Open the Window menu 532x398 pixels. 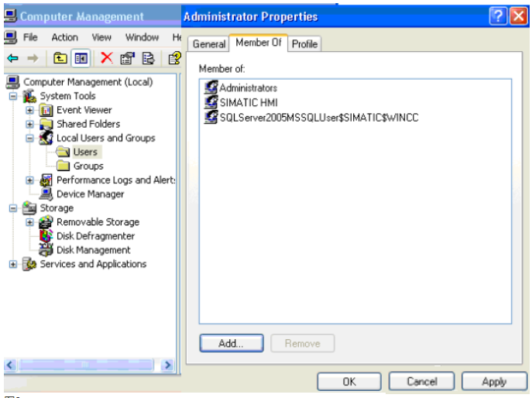pyautogui.click(x=142, y=37)
